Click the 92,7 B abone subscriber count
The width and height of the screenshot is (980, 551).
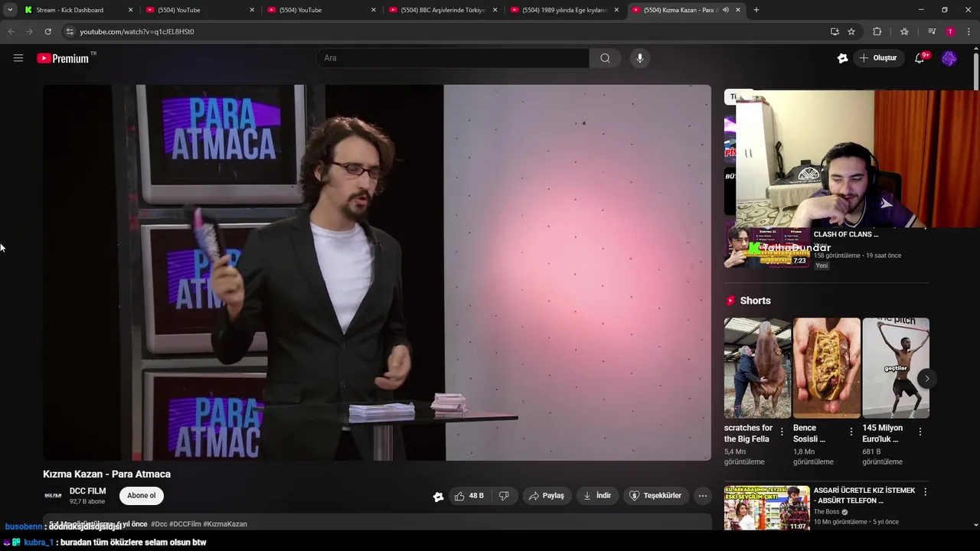[x=87, y=502]
